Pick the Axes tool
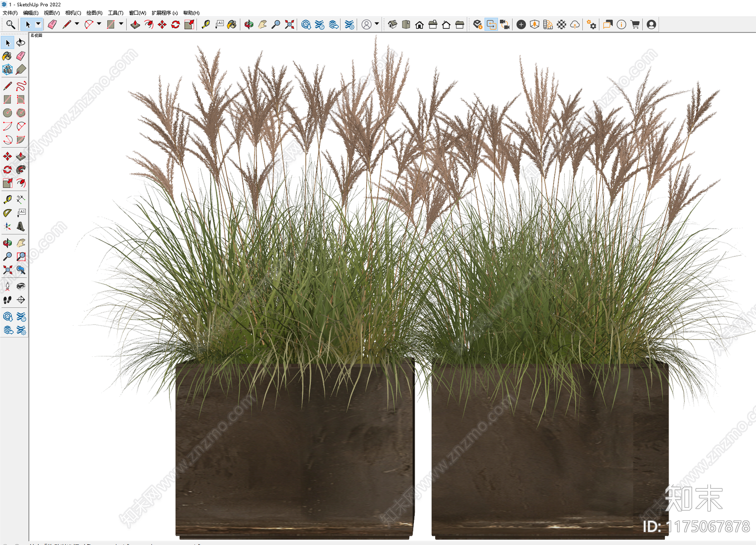The width and height of the screenshot is (756, 545). [8, 226]
